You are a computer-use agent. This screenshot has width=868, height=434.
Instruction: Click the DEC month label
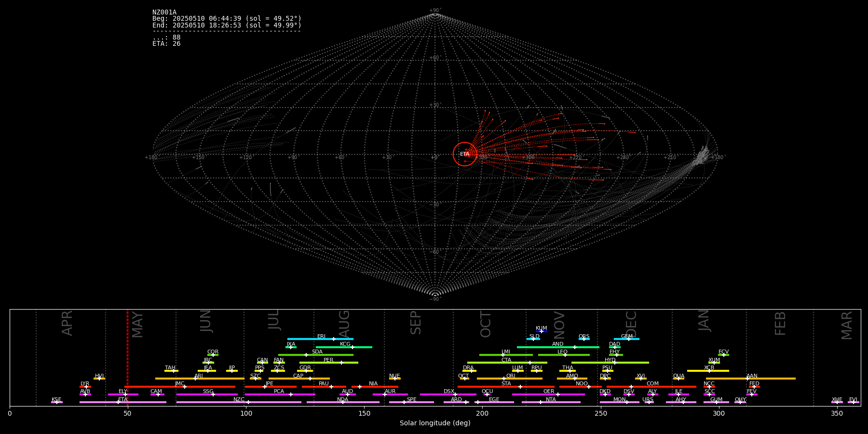coord(631,324)
